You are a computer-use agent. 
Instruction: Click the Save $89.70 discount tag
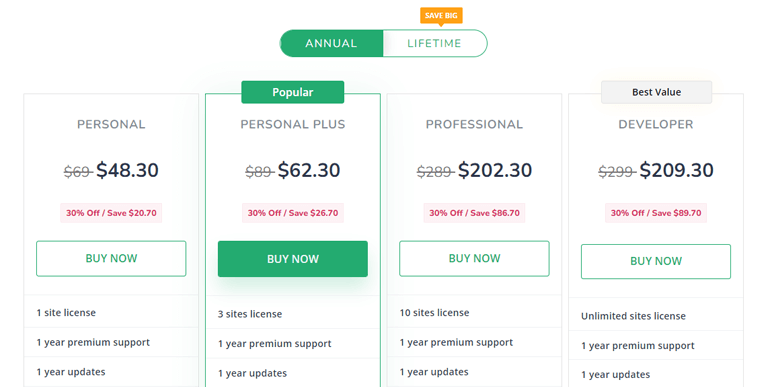[656, 213]
